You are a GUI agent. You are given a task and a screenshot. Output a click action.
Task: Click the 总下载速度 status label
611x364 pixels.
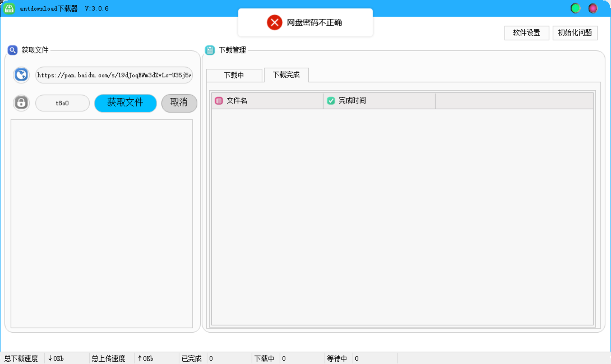click(21, 358)
